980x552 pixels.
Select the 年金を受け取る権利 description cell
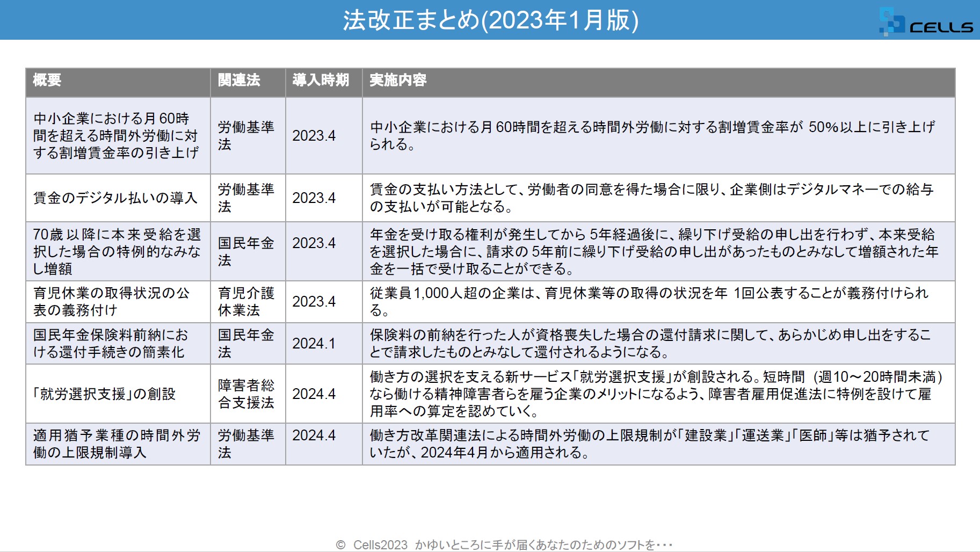[659, 251]
